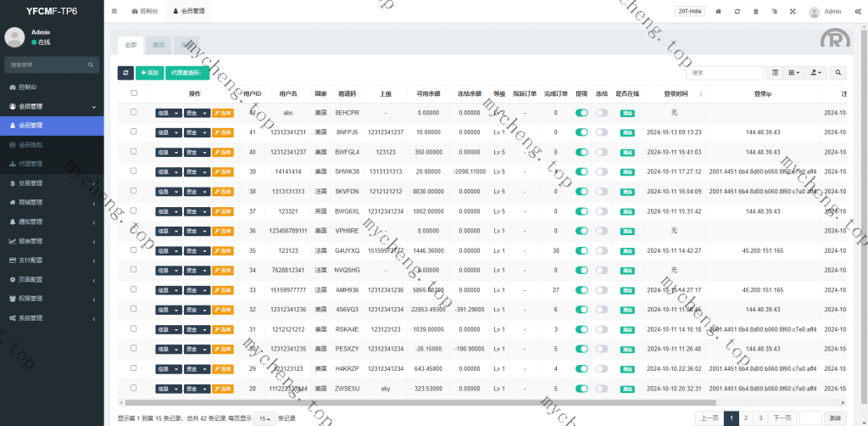The height and width of the screenshot is (426, 868).
Task: Enable 冻结 switch for user 40
Action: click(x=601, y=152)
